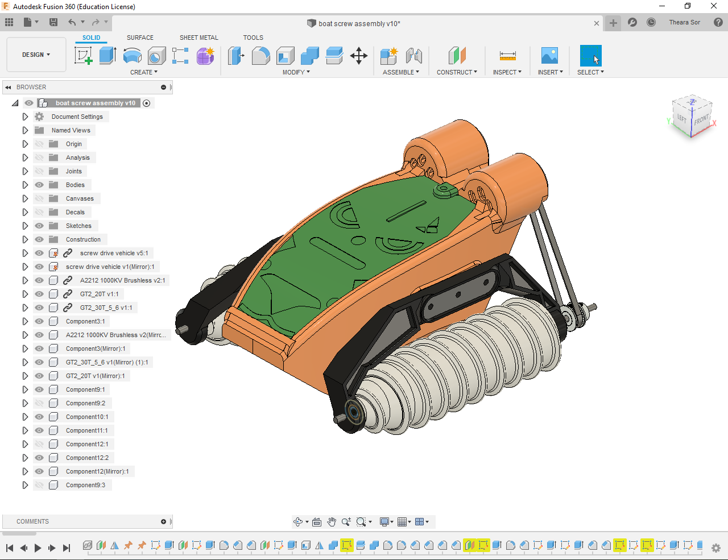Show the Component9:2 visibility eye

[x=39, y=403]
